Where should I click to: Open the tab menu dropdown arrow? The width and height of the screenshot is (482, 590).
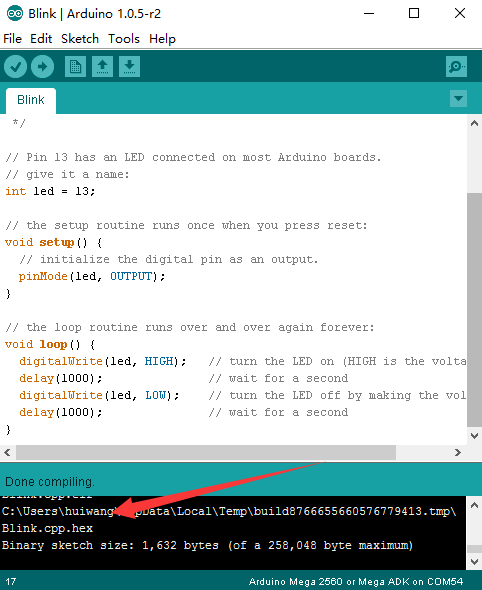click(458, 99)
